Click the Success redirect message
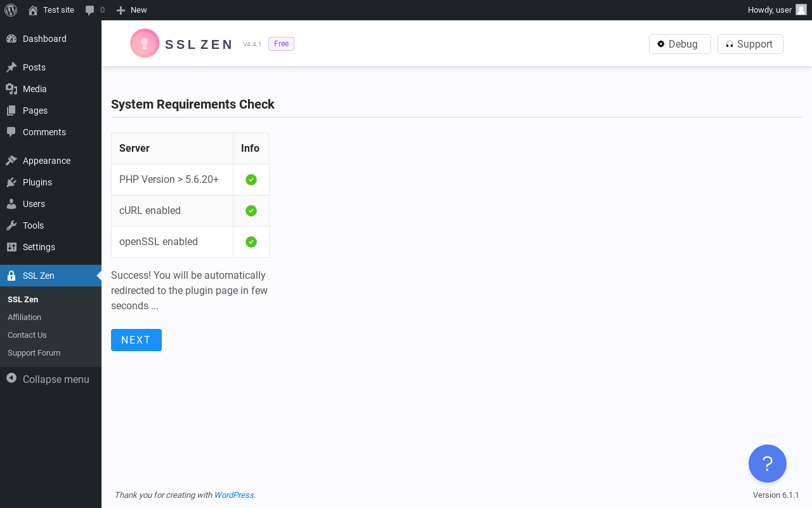The width and height of the screenshot is (812, 508). coord(190,290)
